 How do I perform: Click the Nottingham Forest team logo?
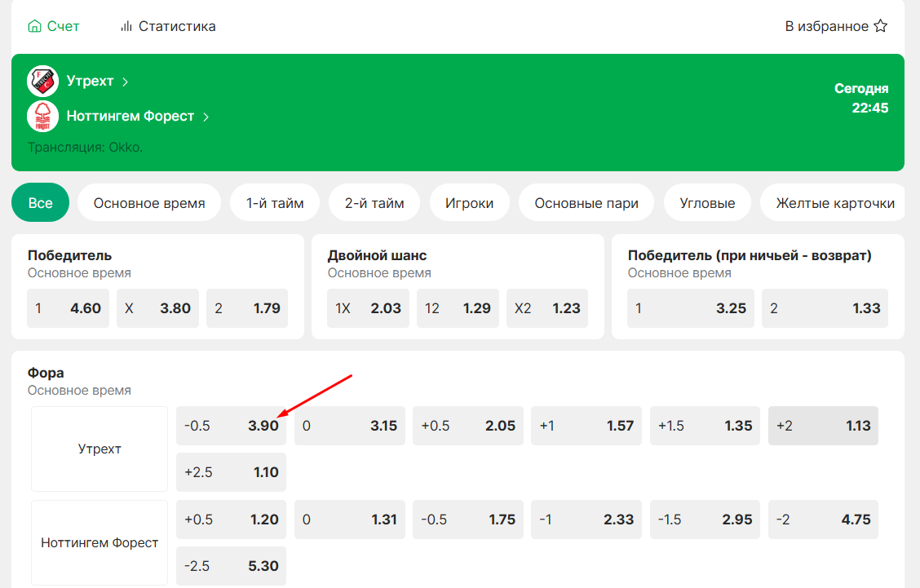click(x=42, y=117)
